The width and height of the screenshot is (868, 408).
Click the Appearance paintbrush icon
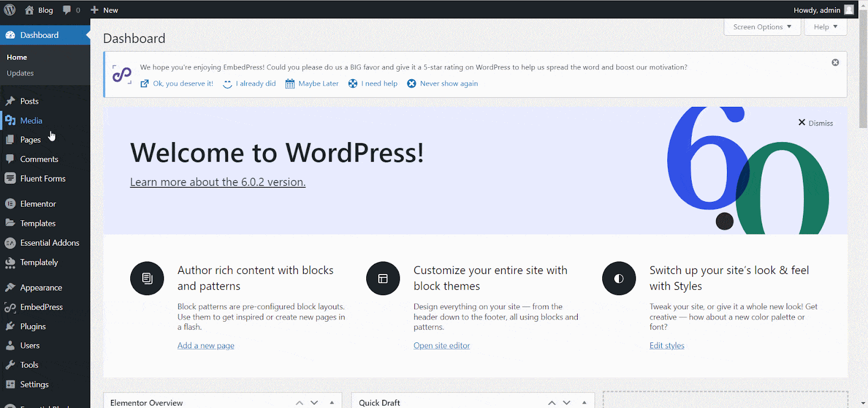click(10, 288)
